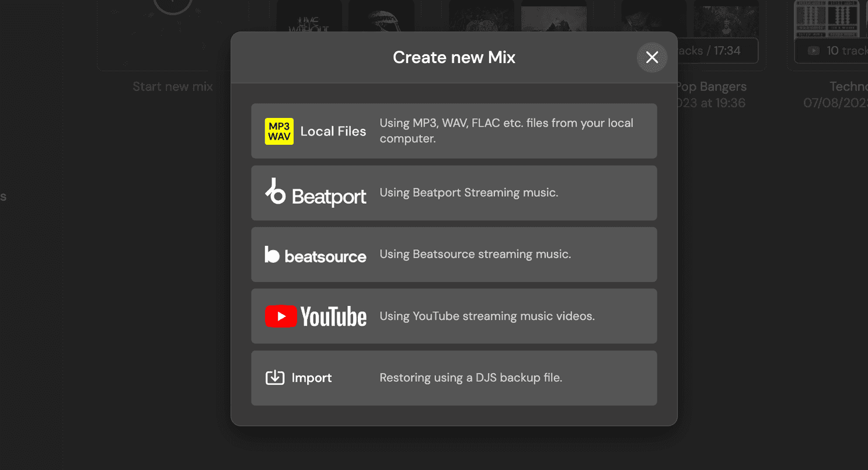
Task: Click the Create new Mix dialog title
Action: 454,57
